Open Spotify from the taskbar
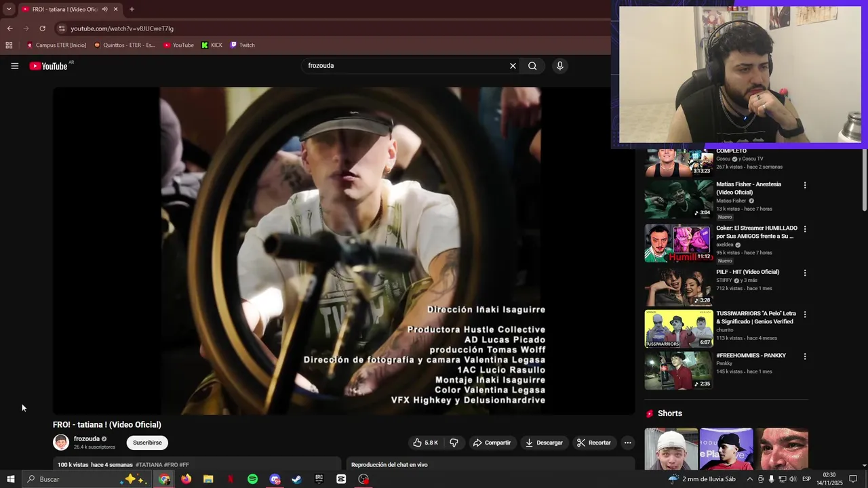 [x=252, y=479]
